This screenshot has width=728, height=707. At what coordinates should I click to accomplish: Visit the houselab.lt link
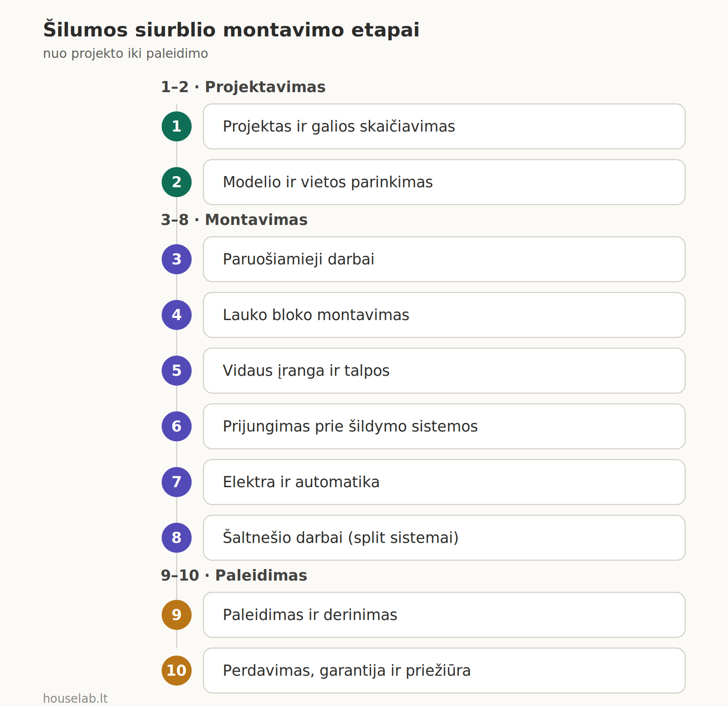tap(75, 698)
